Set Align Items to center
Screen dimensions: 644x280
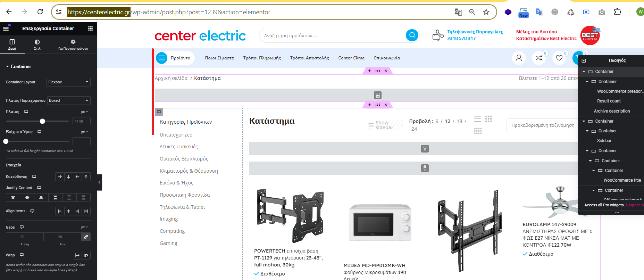[x=68, y=211]
